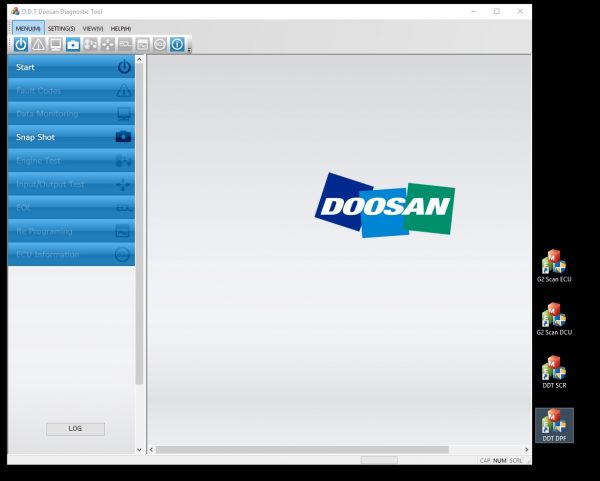Viewport: 600px width, 481px height.
Task: Click the Re-Programing toolbar icon
Action: tap(142, 44)
